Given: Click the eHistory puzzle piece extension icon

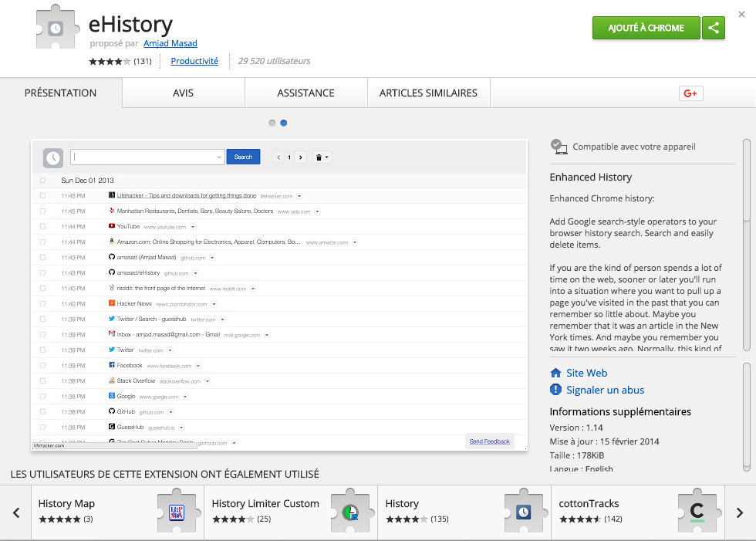Looking at the screenshot, I should 57,27.
